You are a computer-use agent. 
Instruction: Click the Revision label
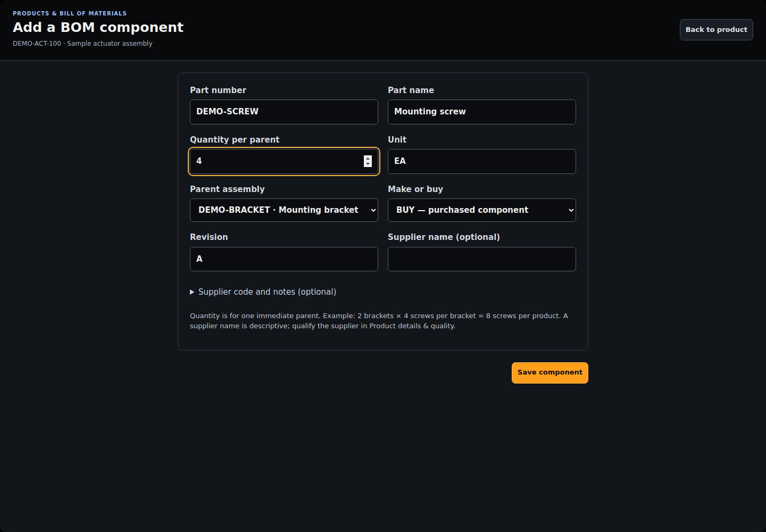pyautogui.click(x=209, y=237)
